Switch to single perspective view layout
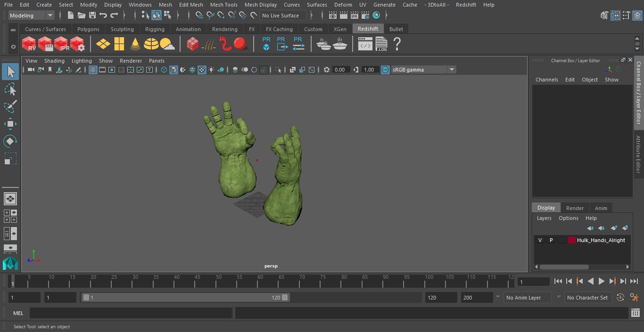 (x=10, y=199)
